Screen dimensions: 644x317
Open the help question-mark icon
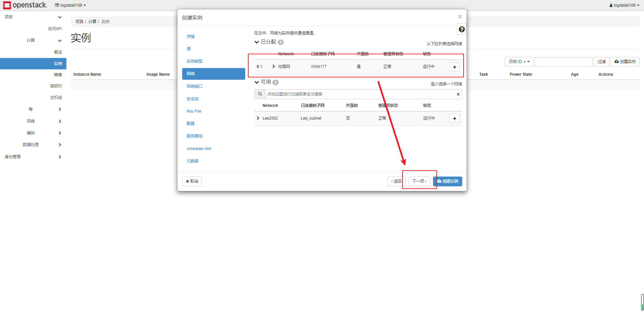462,29
